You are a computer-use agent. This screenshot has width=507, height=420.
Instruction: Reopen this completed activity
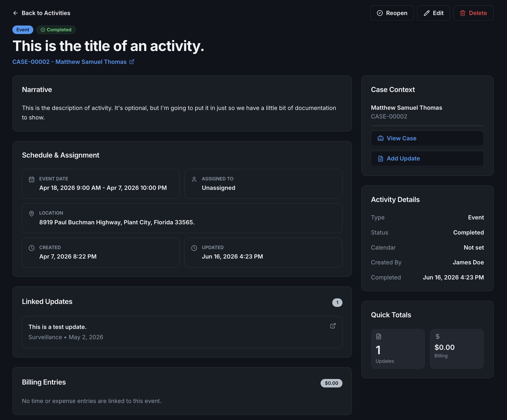coord(392,13)
